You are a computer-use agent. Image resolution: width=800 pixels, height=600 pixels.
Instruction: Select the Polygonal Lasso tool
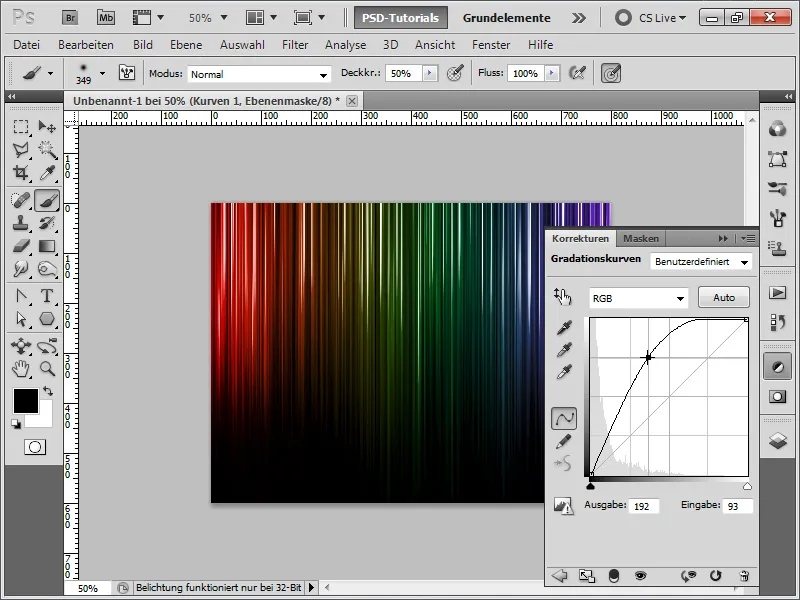coord(21,150)
